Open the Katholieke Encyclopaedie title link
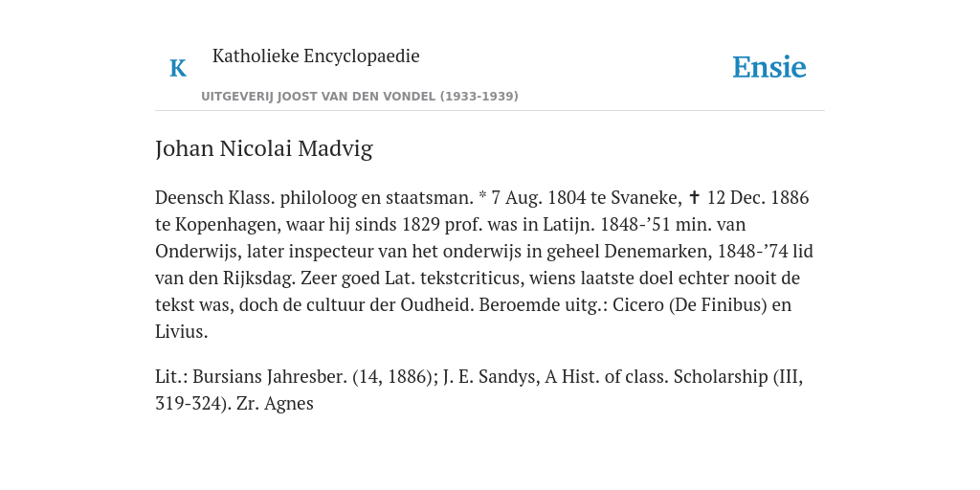The image size is (980, 490). click(316, 56)
